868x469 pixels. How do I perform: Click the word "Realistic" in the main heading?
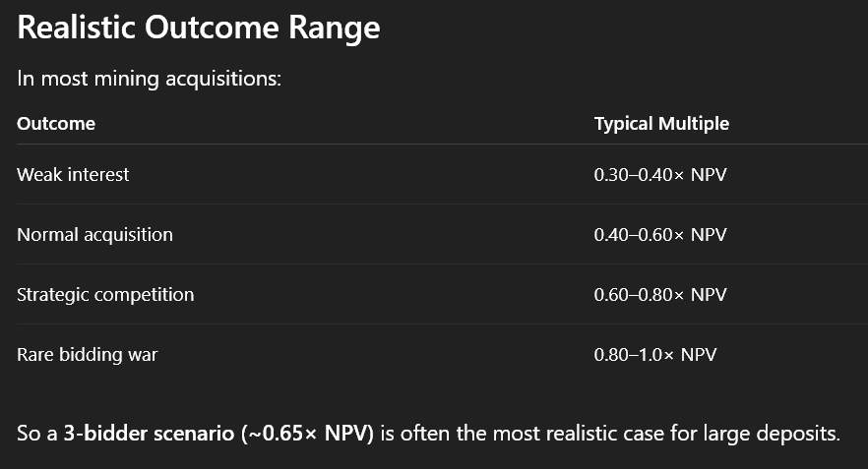(x=77, y=28)
